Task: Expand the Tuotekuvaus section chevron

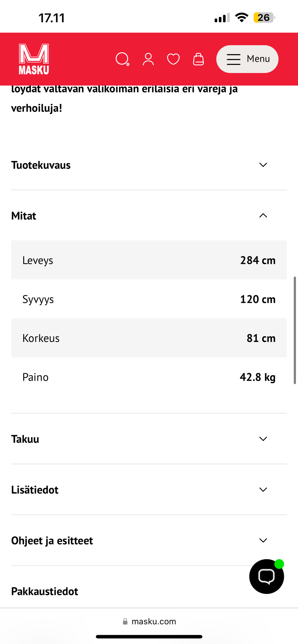Action: point(263,165)
